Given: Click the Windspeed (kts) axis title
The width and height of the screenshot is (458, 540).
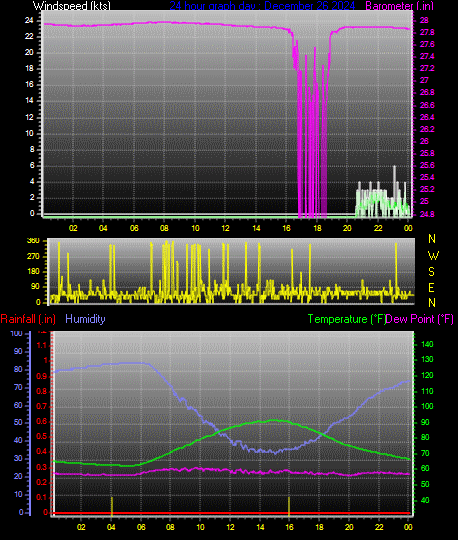Looking at the screenshot, I should point(72,6).
